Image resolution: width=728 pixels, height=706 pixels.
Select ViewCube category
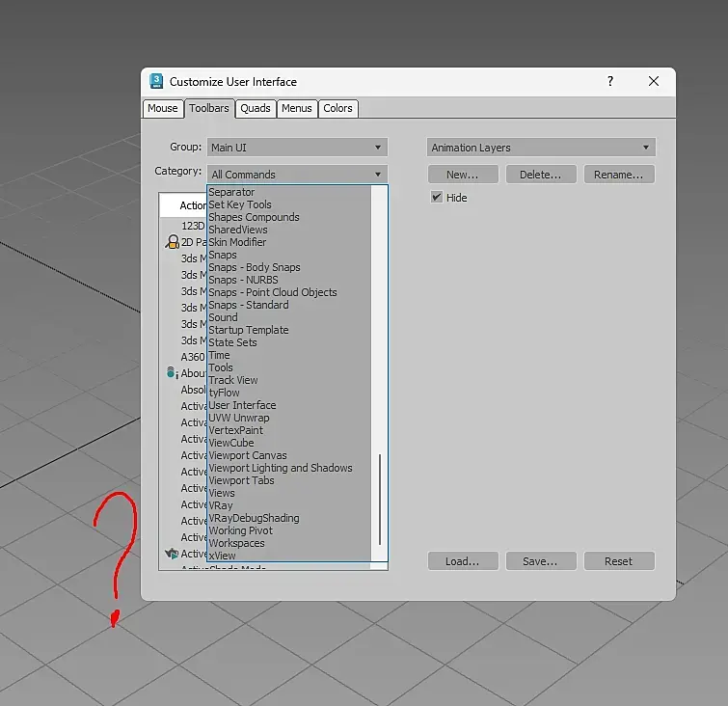pos(289,443)
